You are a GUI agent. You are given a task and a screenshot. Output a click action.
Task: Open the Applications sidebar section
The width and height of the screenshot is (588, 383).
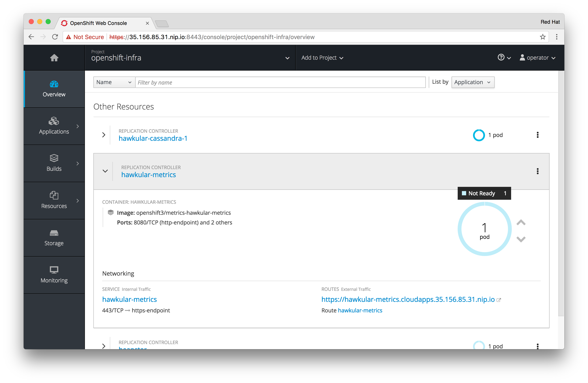tap(54, 126)
